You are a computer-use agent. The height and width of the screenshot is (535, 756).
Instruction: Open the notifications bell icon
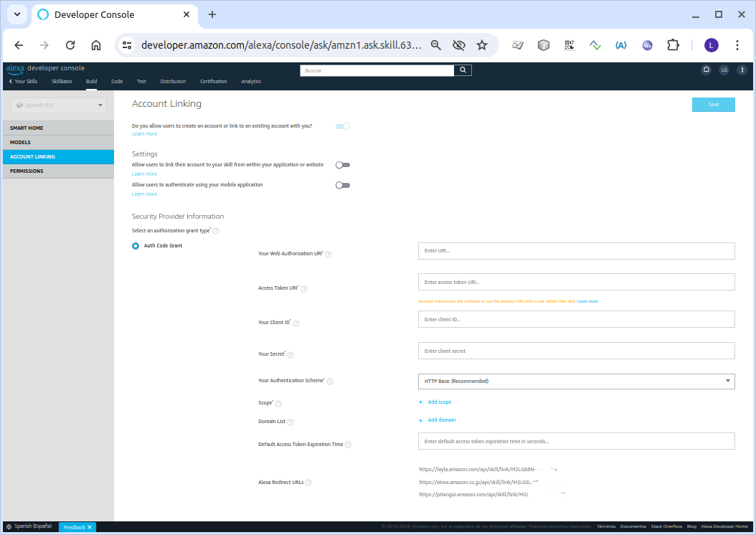pos(706,70)
